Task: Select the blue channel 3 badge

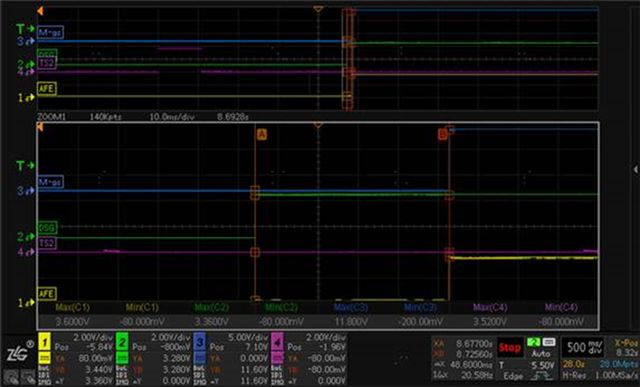Action: [200, 342]
